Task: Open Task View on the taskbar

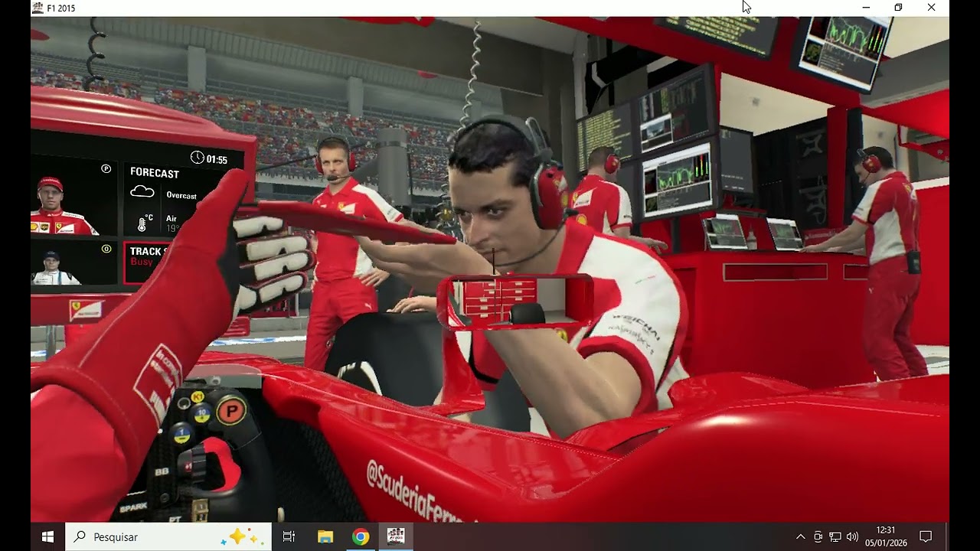Action: [289, 537]
